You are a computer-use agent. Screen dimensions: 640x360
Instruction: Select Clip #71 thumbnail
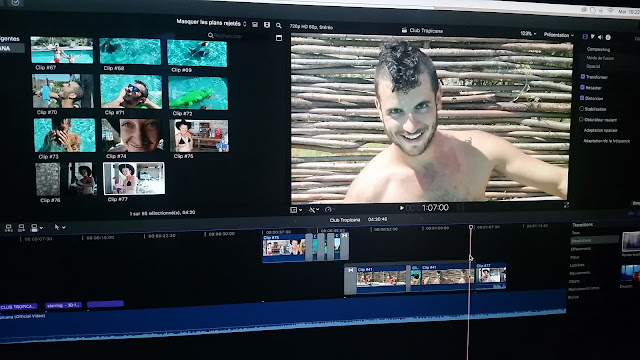point(131,92)
